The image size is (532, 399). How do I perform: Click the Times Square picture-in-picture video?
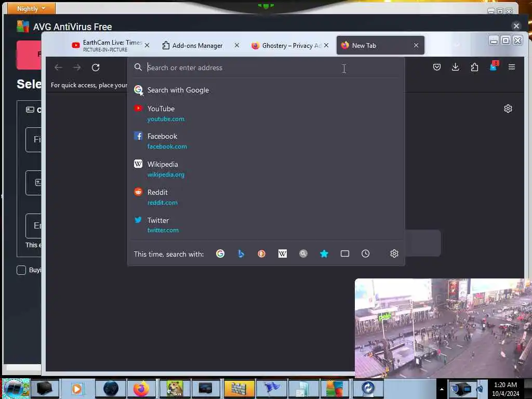[x=443, y=328]
